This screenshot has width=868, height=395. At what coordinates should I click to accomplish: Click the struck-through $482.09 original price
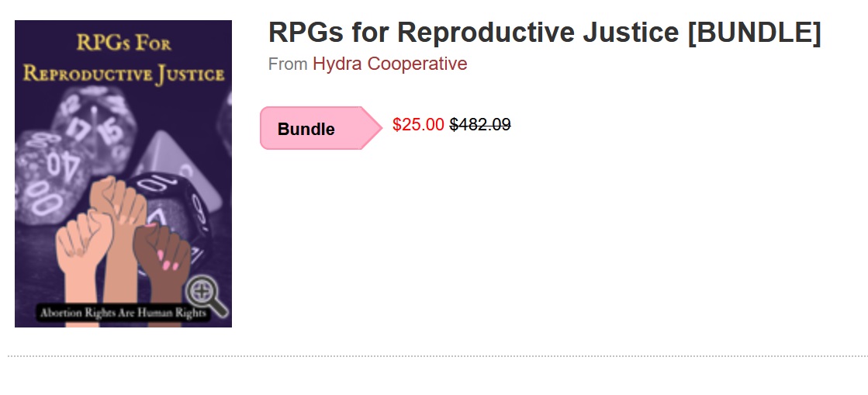click(480, 125)
